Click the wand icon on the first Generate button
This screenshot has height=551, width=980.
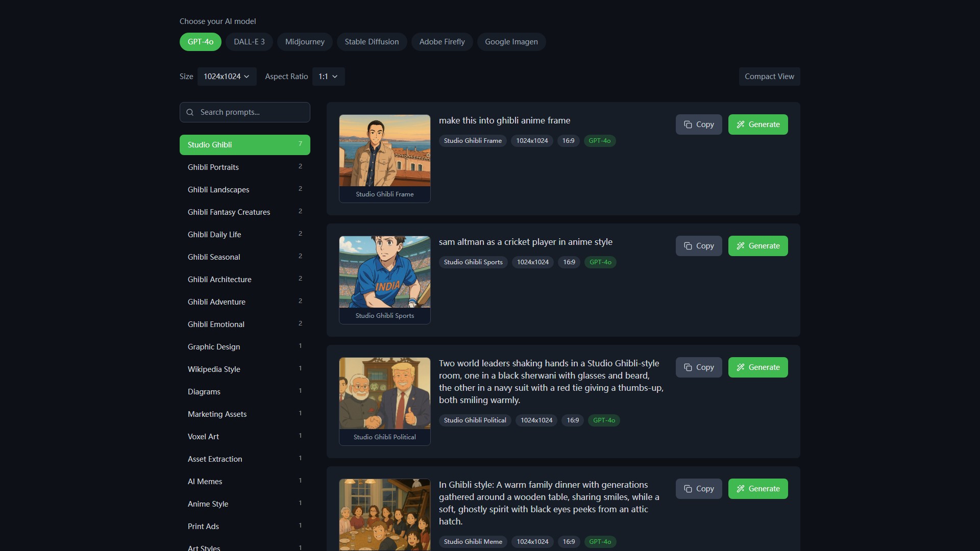[x=741, y=124]
